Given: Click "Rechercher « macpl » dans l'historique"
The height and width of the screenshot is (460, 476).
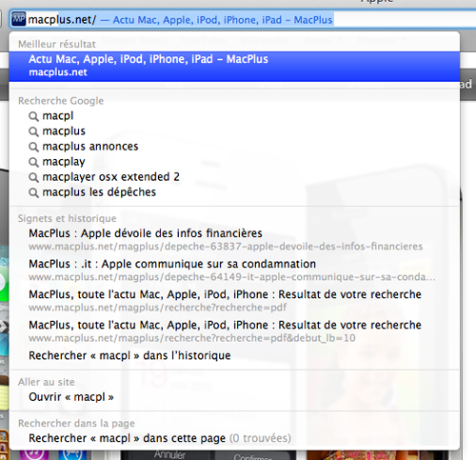Looking at the screenshot, I should click(129, 355).
